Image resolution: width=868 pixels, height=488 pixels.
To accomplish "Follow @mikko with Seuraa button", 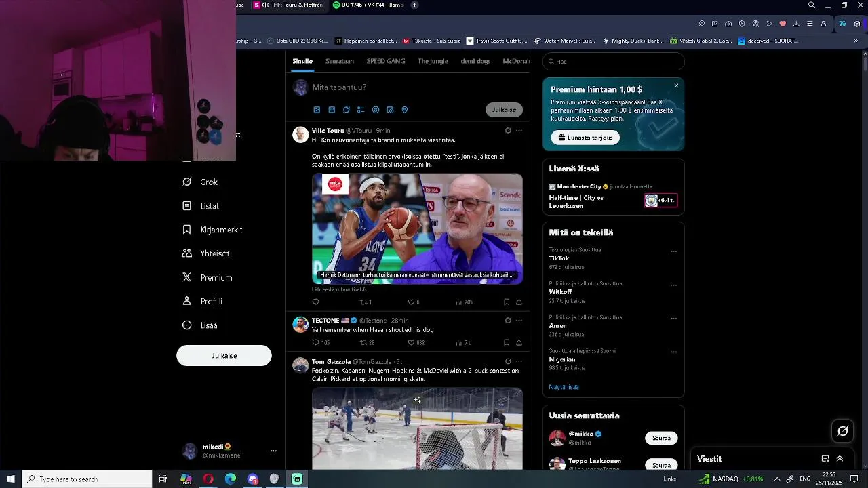I will click(661, 439).
